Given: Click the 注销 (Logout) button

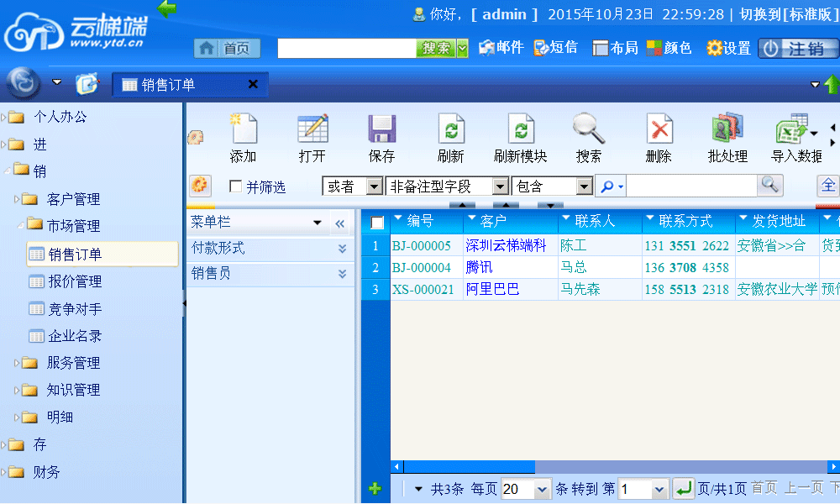Looking at the screenshot, I should [x=798, y=48].
